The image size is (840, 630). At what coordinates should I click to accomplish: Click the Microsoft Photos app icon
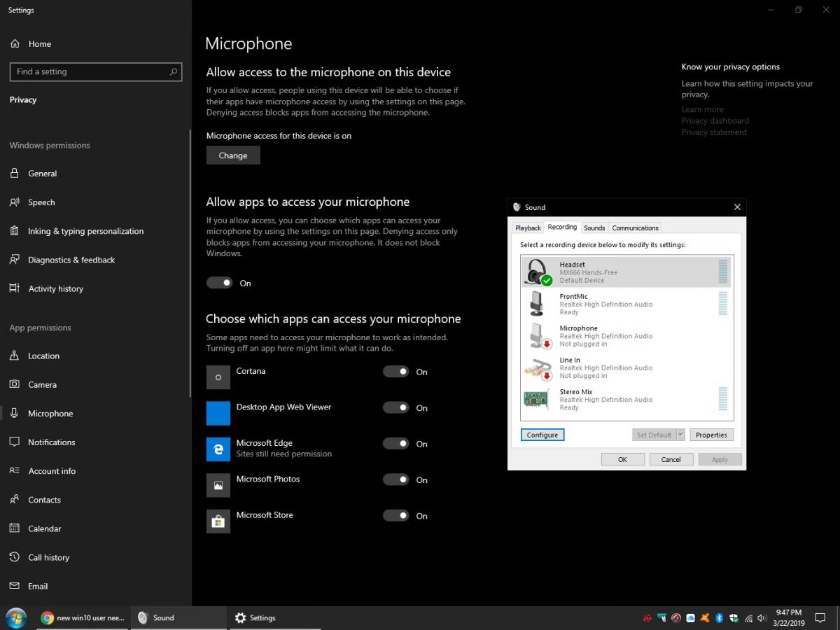tap(218, 485)
